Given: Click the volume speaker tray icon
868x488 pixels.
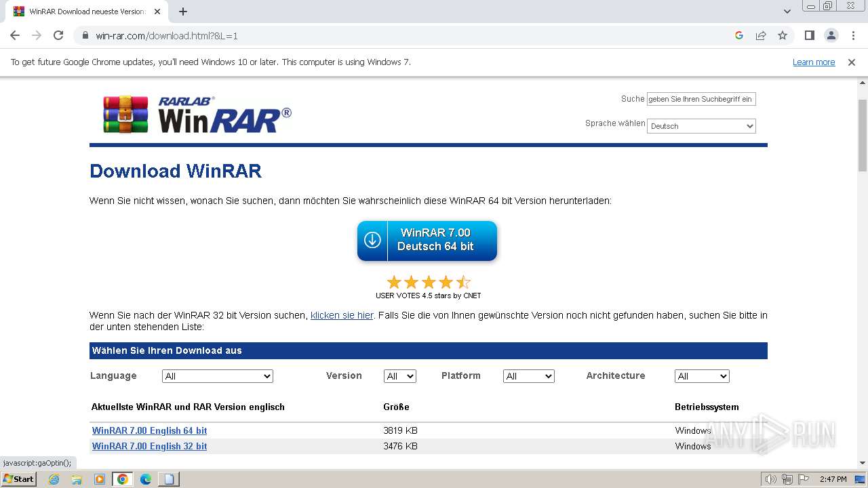Looking at the screenshot, I should tap(770, 479).
